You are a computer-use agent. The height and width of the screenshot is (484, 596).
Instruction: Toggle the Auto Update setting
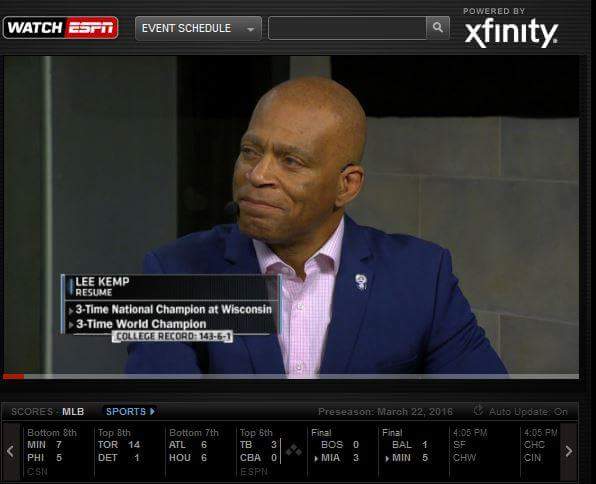click(528, 412)
